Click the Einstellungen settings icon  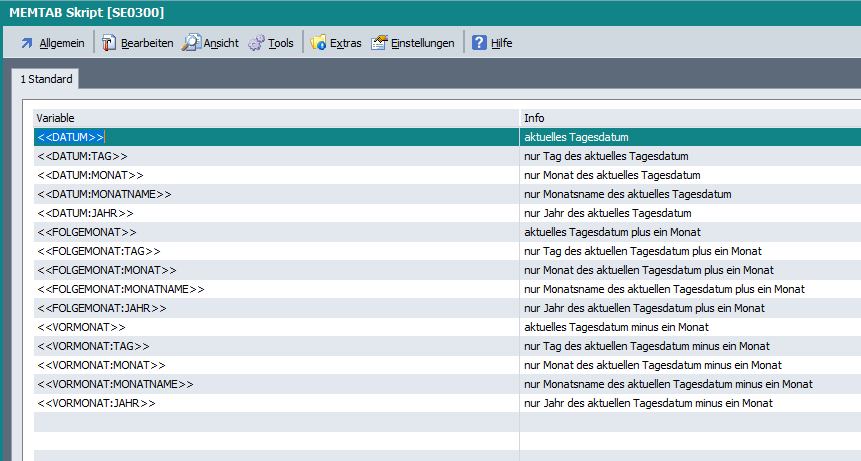[x=379, y=43]
